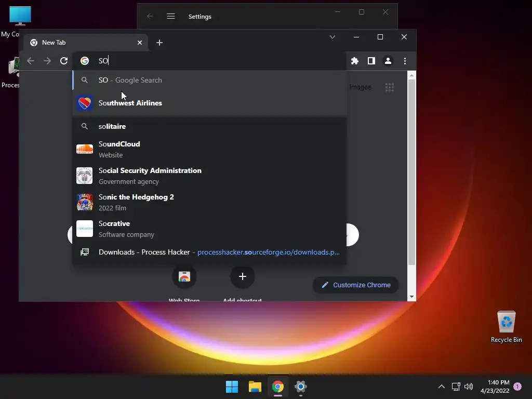Open the notification badge in taskbar corner
532x399 pixels.
pos(517,387)
